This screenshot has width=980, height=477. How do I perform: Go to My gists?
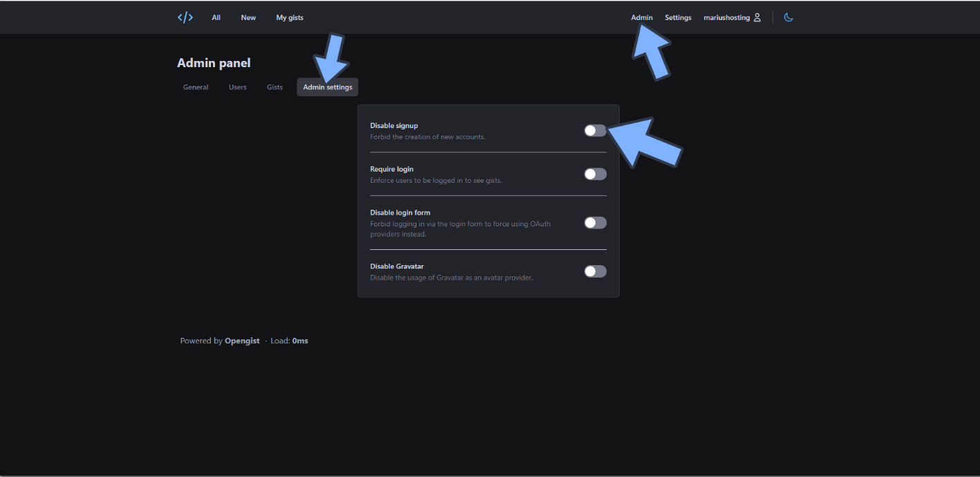pyautogui.click(x=290, y=17)
